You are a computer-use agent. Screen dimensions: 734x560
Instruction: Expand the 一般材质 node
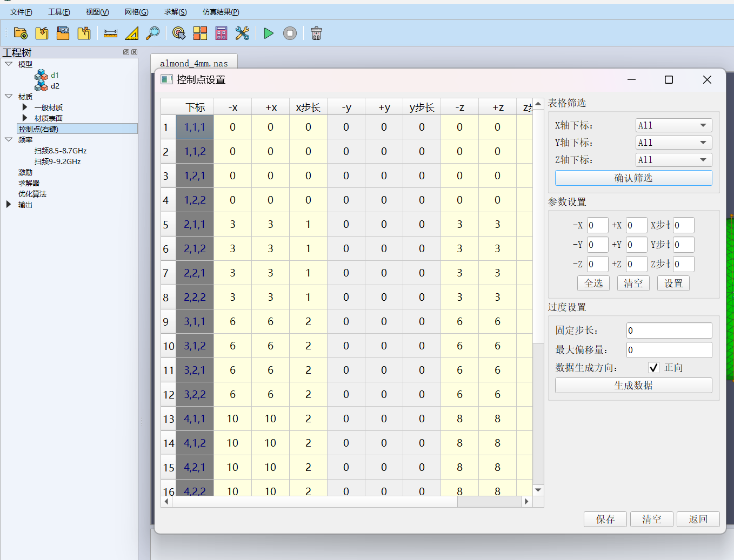25,107
